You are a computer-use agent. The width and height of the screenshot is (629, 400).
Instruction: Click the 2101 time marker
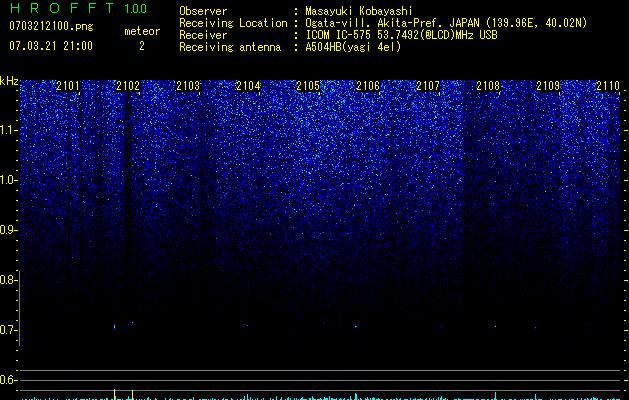[68, 86]
